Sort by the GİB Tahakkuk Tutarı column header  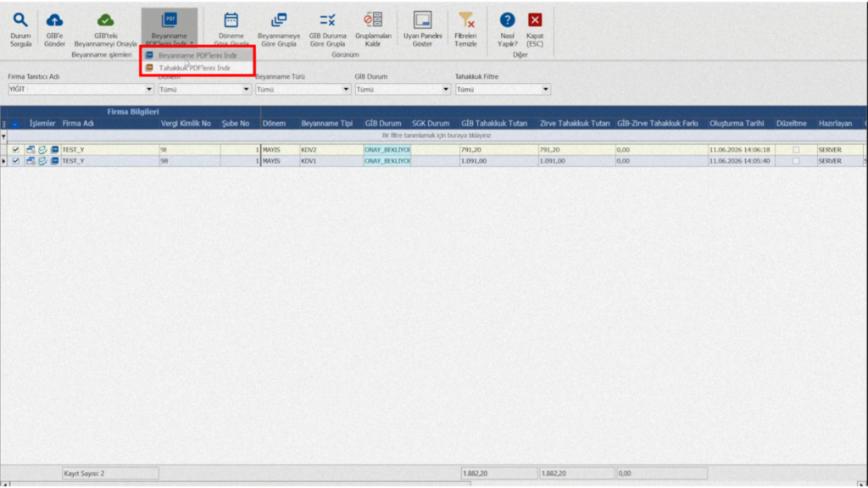tap(494, 124)
